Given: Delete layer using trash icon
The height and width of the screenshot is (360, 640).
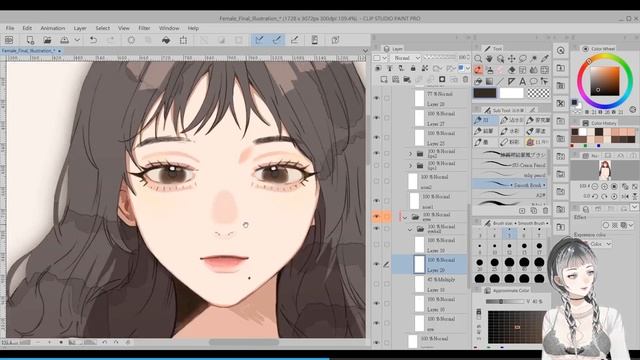Looking at the screenshot, I should pos(465,80).
